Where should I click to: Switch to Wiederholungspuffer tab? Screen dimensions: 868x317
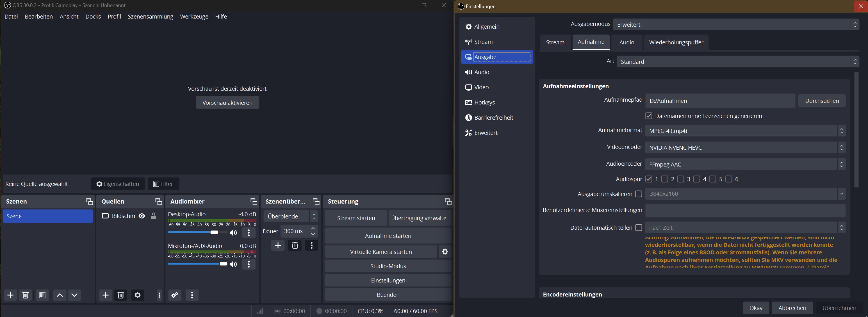pyautogui.click(x=676, y=42)
